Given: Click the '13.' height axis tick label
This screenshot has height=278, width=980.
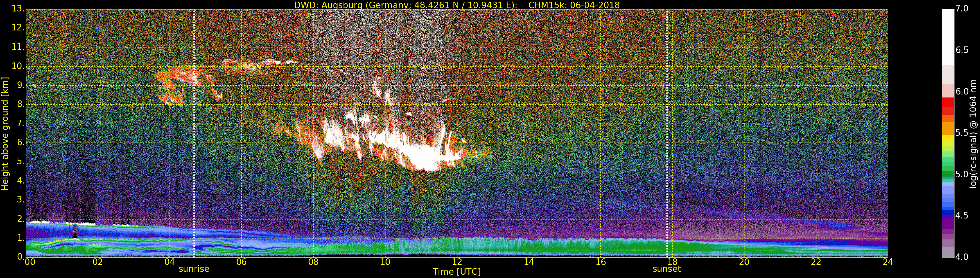Looking at the screenshot, I should coord(18,9).
